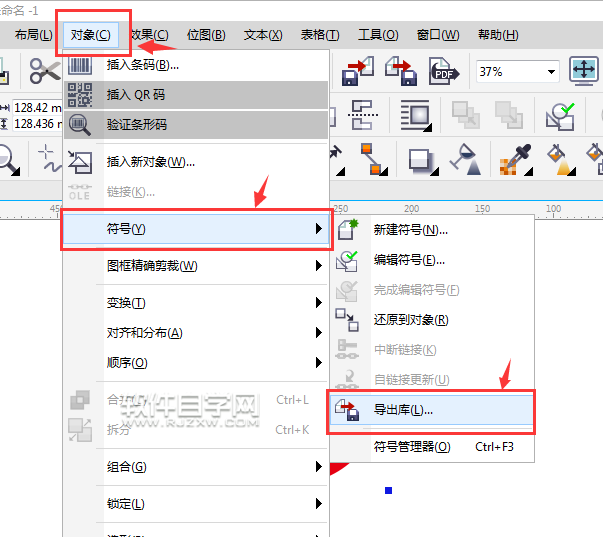Click the width field 128.42
The width and height of the screenshot is (603, 537).
coord(38,108)
